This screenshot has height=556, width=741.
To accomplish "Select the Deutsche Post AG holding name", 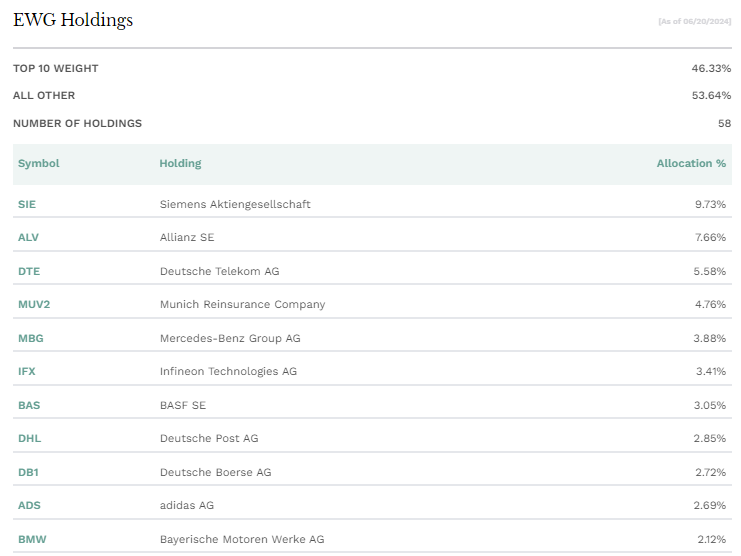I will (x=209, y=438).
